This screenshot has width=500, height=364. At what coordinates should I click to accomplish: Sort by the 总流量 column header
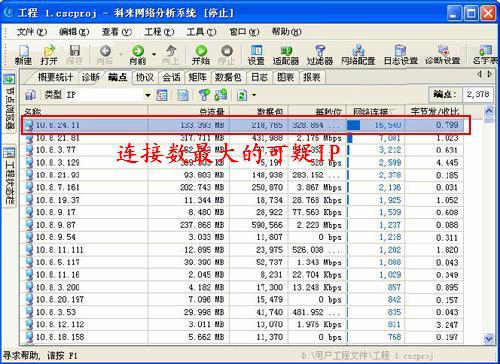tap(189, 111)
